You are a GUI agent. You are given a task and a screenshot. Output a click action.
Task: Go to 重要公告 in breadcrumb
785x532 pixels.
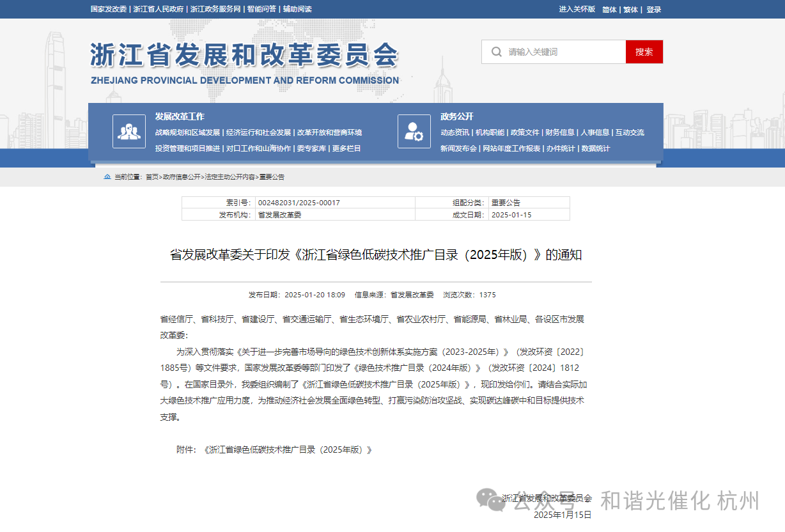(272, 177)
